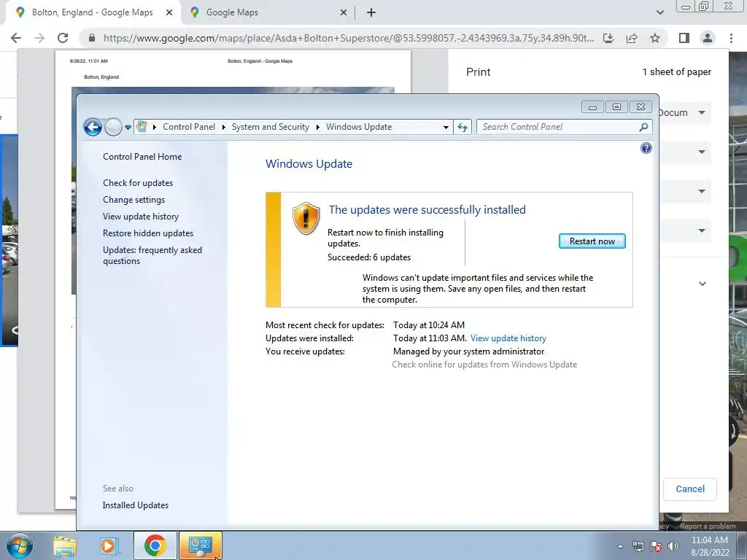This screenshot has width=747, height=560.
Task: Click the warning shield icon
Action: click(306, 218)
